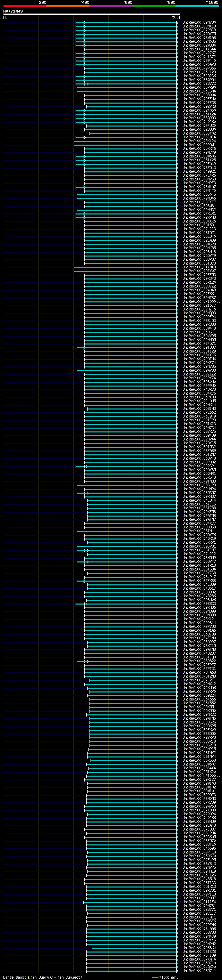Select label UniRef100_Q5QHR1

click(199, 473)
